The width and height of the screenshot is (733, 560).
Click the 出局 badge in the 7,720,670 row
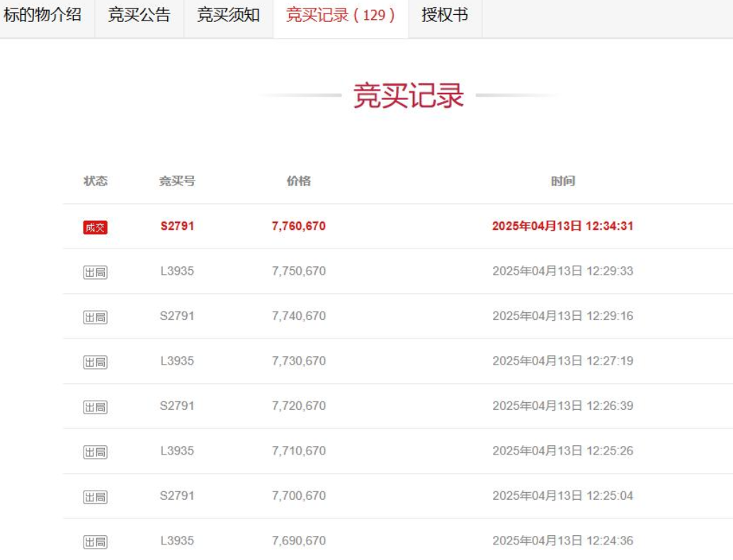[96, 406]
